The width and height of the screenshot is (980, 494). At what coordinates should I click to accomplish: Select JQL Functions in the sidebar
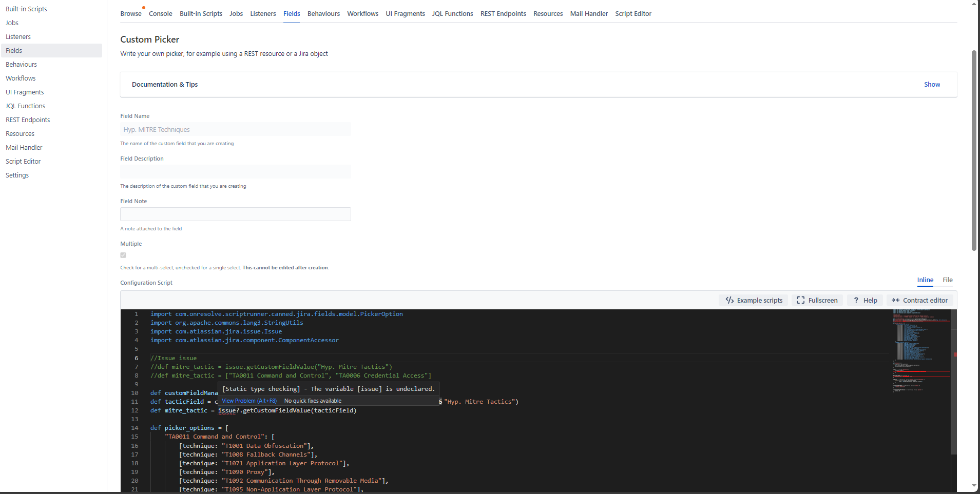click(25, 106)
